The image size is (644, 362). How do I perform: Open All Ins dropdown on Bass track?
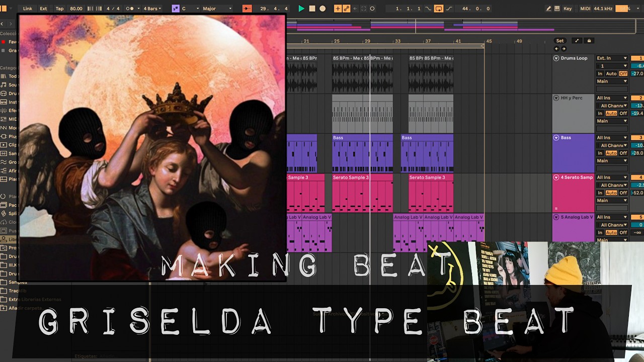(612, 138)
